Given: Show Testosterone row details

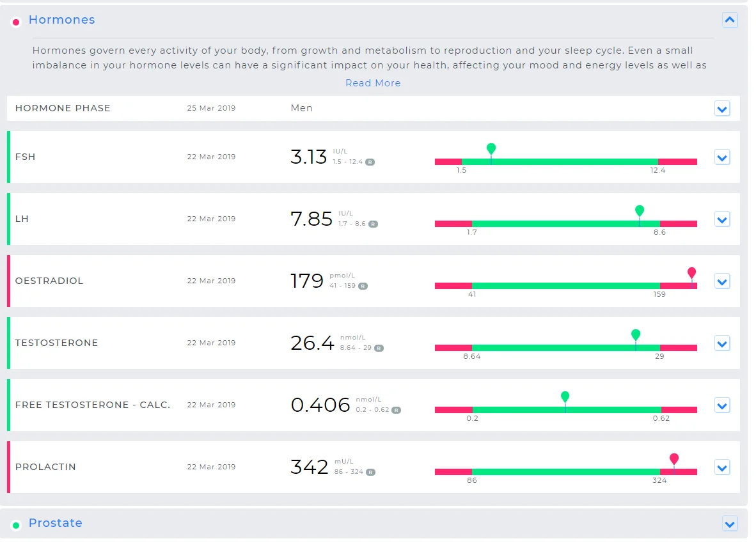Looking at the screenshot, I should click(722, 343).
